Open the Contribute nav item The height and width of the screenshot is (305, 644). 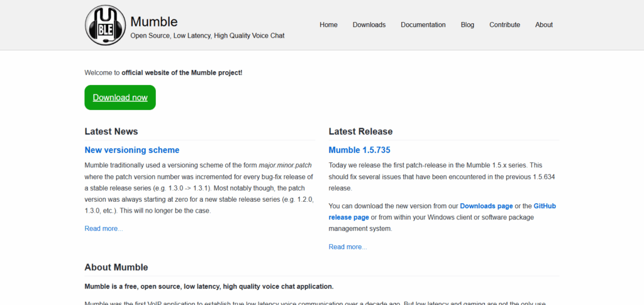(x=504, y=25)
